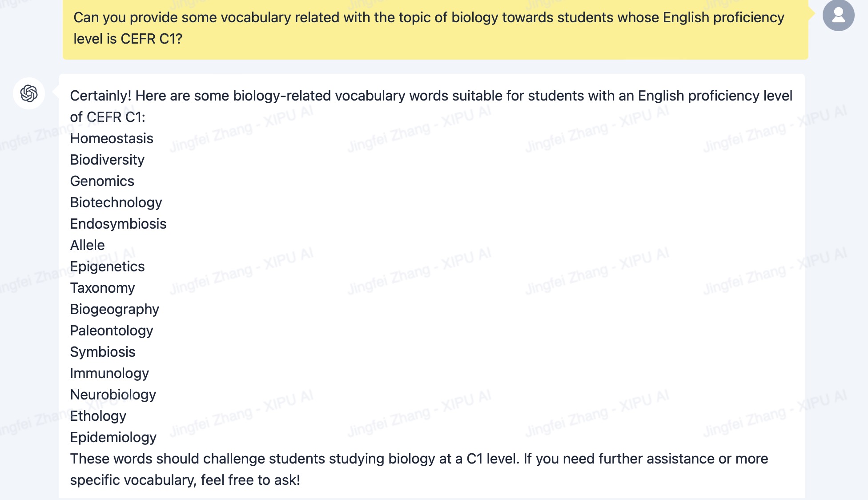Viewport: 868px width, 500px height.
Task: Click the word Allele
Action: (x=88, y=245)
